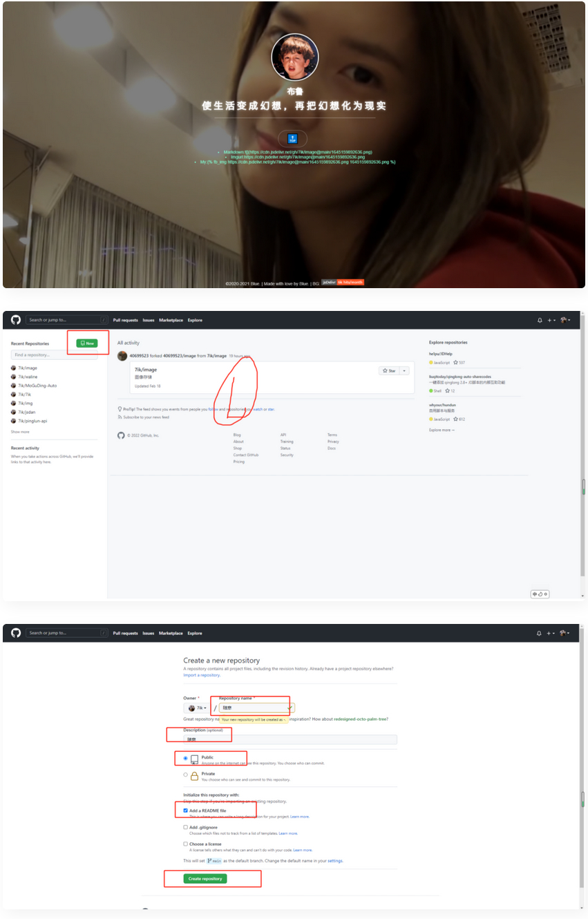This screenshot has height=919, width=588.
Task: Click the RSS subscribe-to-news-feed icon
Action: (x=120, y=417)
